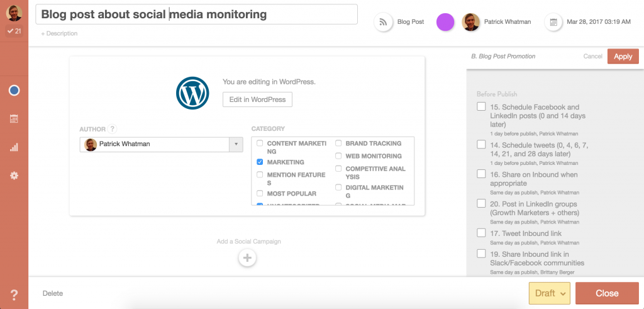This screenshot has width=644, height=309.
Task: Click Cancel in the task template panel
Action: coord(592,56)
